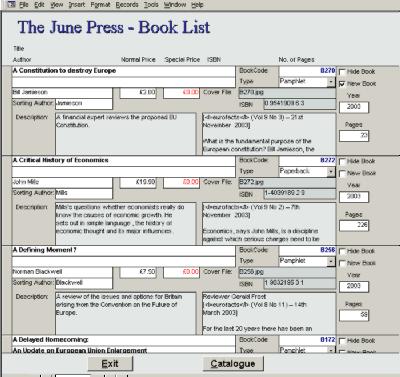Viewport: 400px width, 377px height.
Task: Tick Hide Book for book B258
Action: point(342,251)
